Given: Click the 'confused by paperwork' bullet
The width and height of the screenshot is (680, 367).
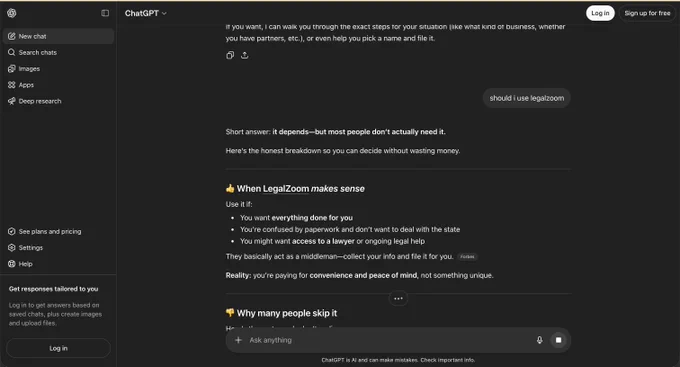Looking at the screenshot, I should click(x=350, y=229).
